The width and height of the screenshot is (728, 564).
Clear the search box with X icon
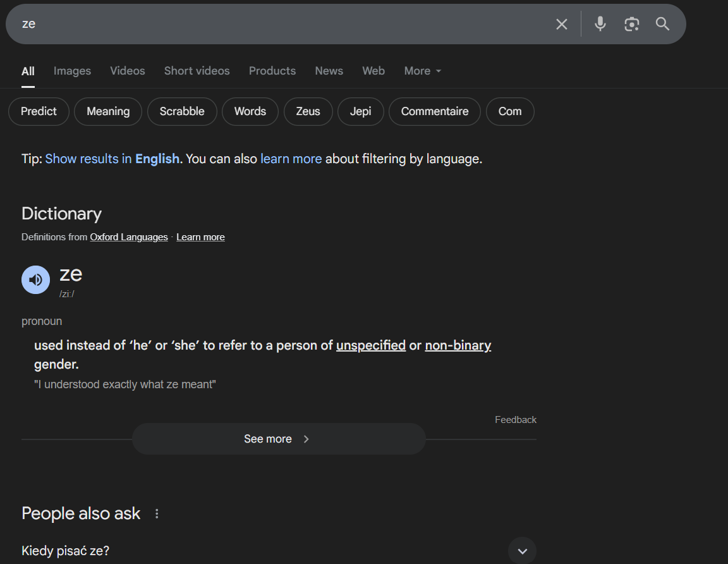(x=561, y=24)
